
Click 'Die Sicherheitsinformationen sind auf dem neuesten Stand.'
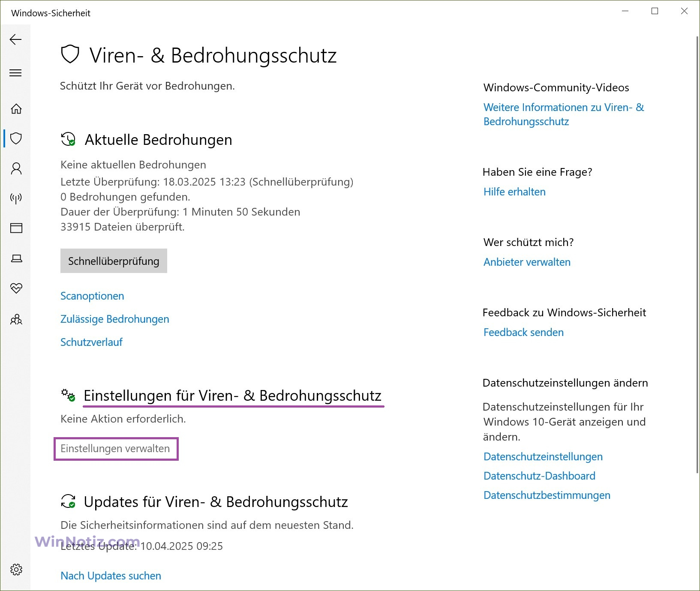point(207,525)
